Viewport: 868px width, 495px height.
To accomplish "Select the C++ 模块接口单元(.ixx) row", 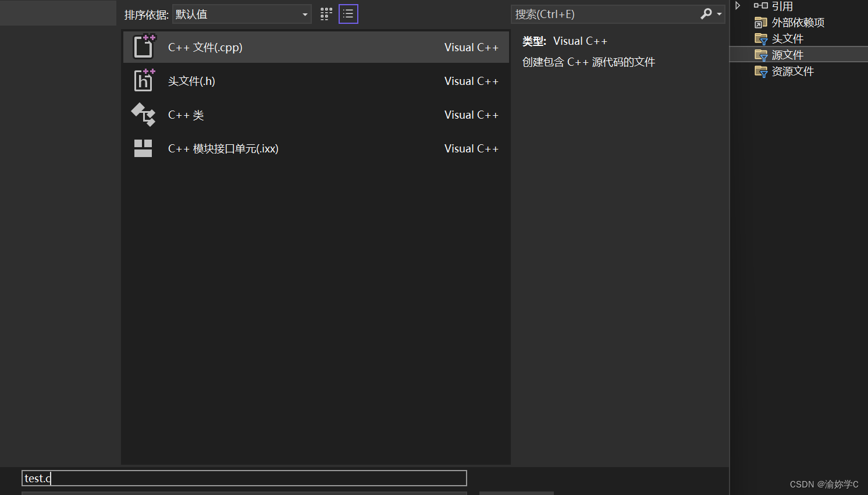I will (316, 148).
